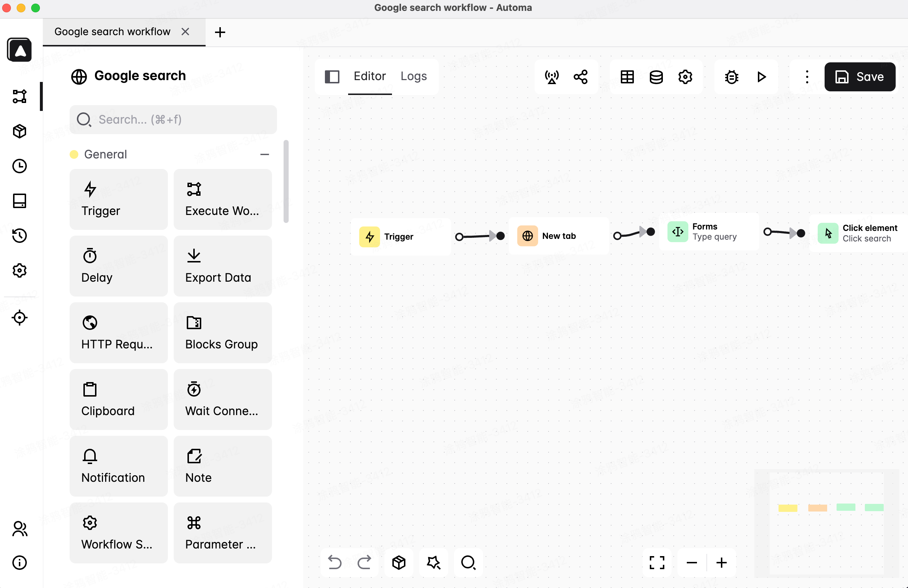Open the Automa logo home icon
Image resolution: width=908 pixels, height=588 pixels.
19,50
